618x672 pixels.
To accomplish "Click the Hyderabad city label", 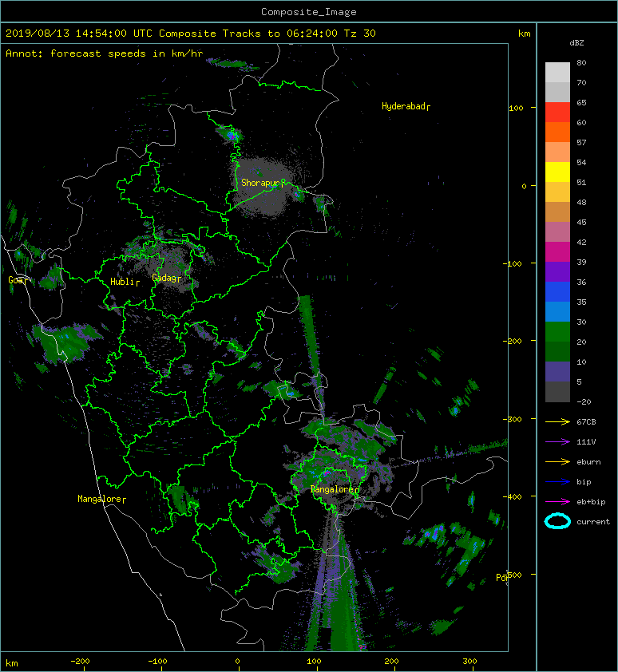I will [x=403, y=106].
